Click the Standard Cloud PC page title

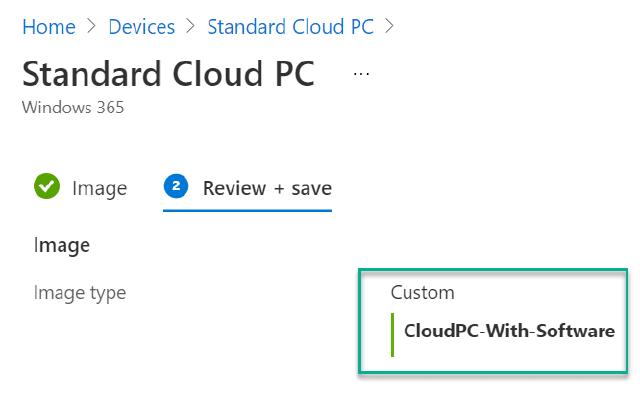(x=169, y=74)
